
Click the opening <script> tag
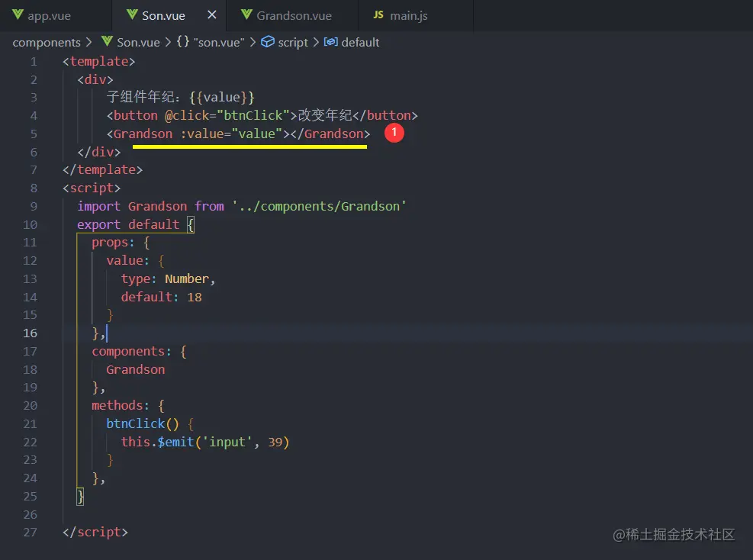point(92,188)
